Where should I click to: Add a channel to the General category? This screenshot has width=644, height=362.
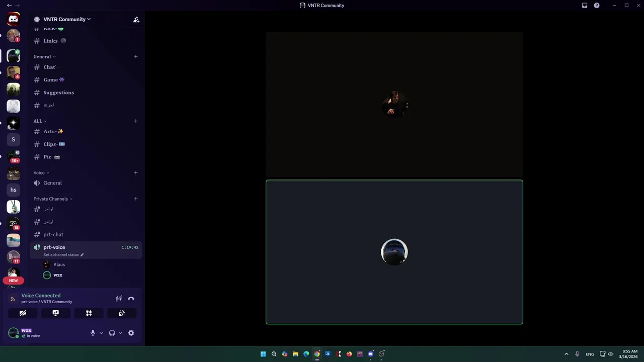[136, 57]
